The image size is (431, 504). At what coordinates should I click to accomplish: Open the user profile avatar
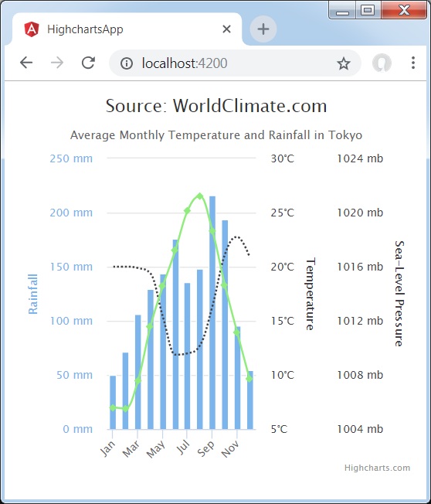[x=382, y=63]
